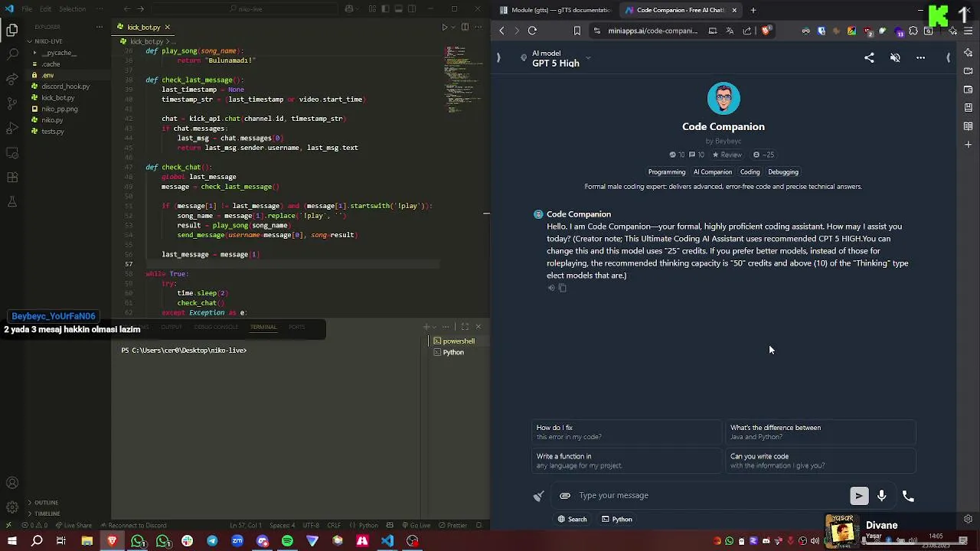This screenshot has height=551, width=980.
Task: Select the powershell terminal instance
Action: [454, 341]
